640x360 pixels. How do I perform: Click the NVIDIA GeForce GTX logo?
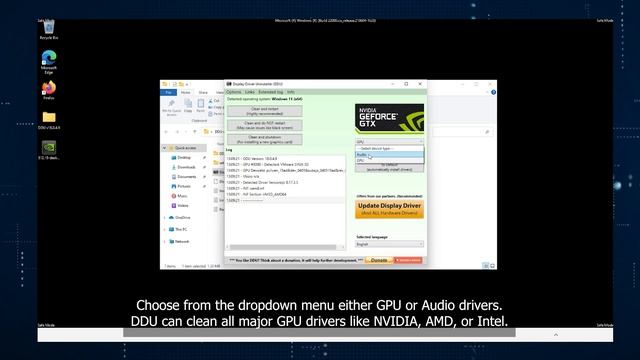pyautogui.click(x=389, y=118)
